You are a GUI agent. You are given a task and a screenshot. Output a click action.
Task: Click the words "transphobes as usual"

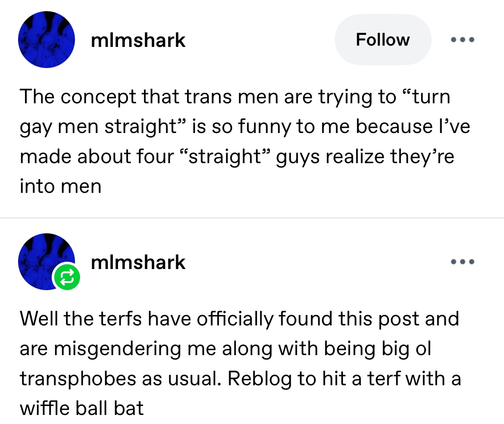pyautogui.click(x=121, y=378)
